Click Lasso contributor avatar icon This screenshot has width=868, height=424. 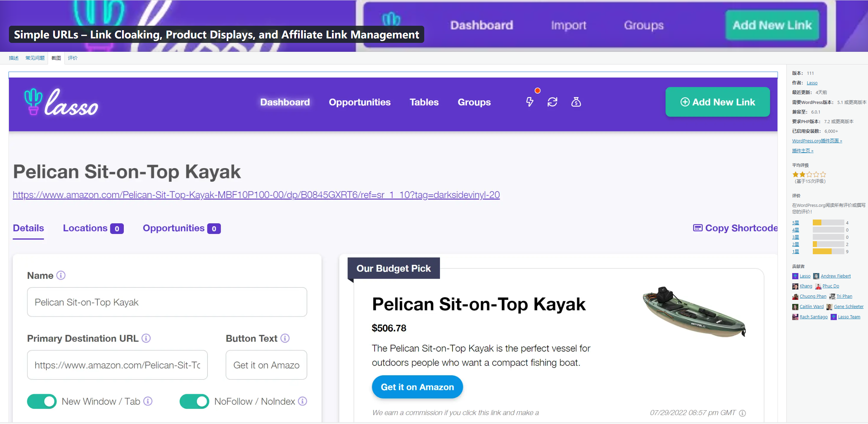coord(795,276)
